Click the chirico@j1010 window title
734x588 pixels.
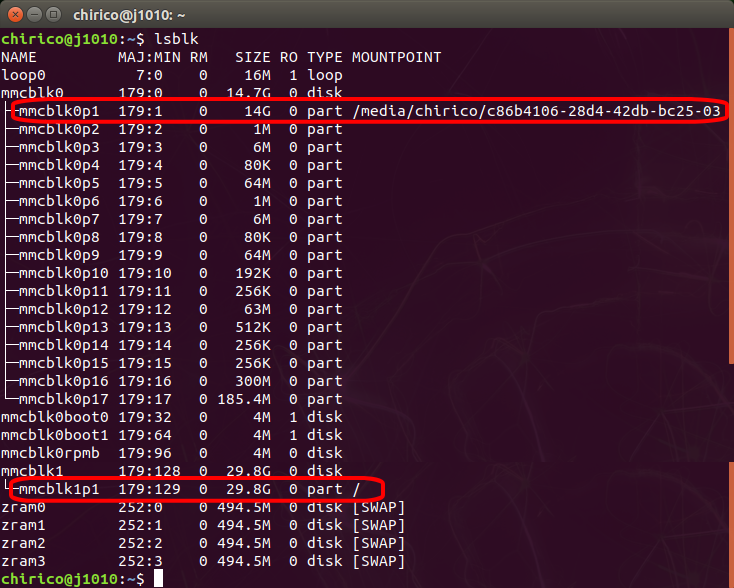127,15
